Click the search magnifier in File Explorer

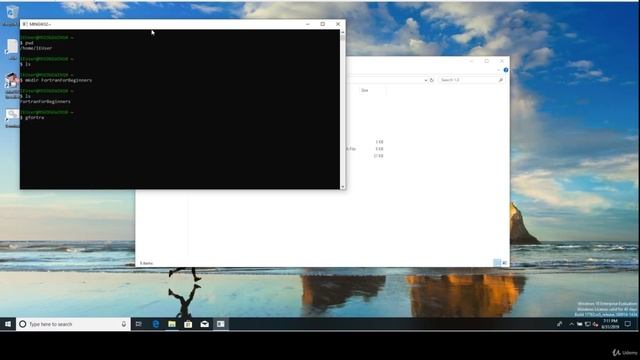[500, 80]
